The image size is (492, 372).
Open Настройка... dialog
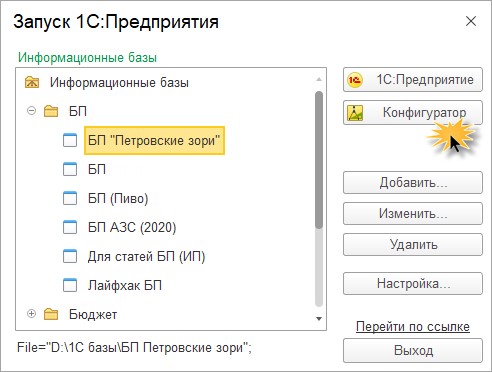tap(413, 284)
